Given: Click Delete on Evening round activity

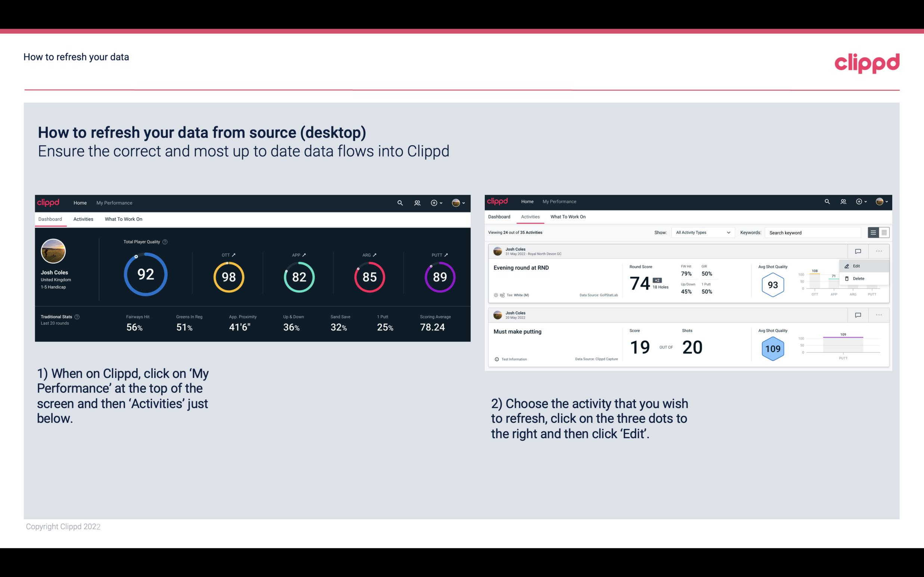Looking at the screenshot, I should click(x=858, y=278).
